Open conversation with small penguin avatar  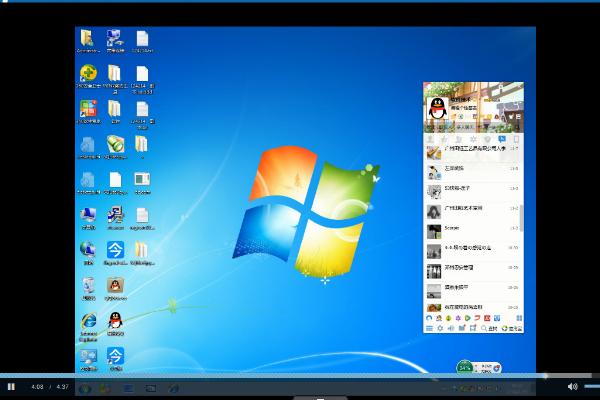coord(473,172)
